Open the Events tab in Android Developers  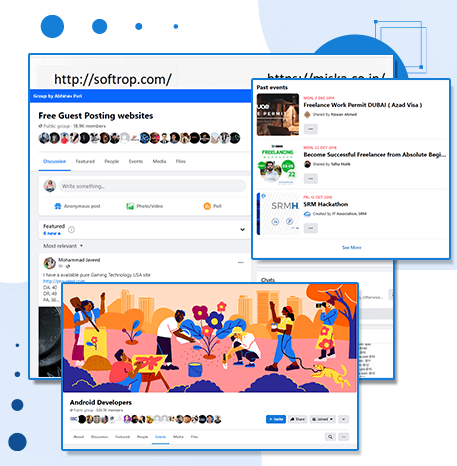[160, 437]
